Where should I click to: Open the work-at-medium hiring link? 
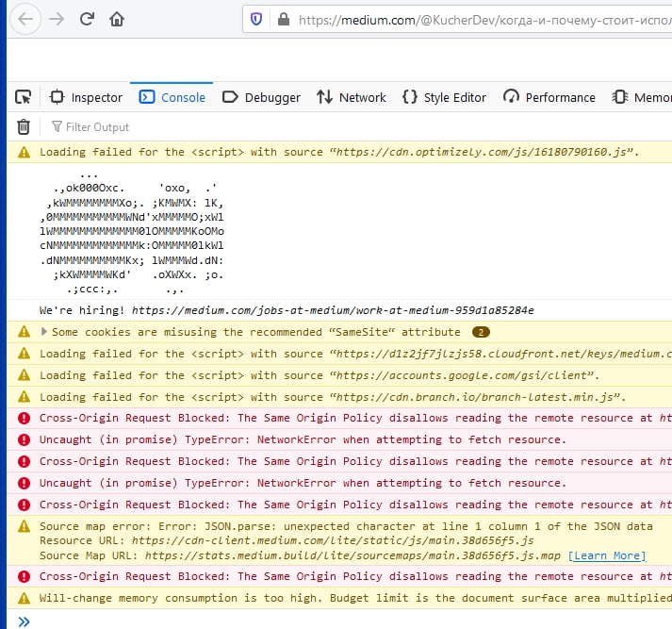click(x=333, y=310)
